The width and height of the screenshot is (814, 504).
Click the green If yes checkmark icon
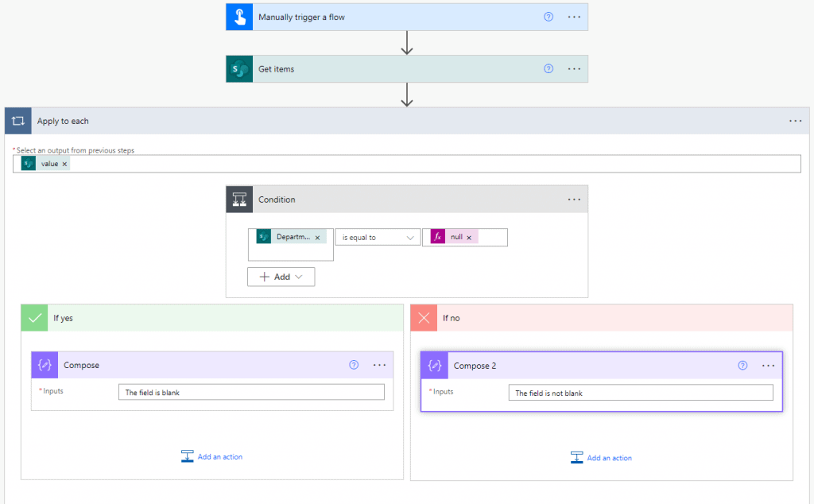click(x=35, y=318)
